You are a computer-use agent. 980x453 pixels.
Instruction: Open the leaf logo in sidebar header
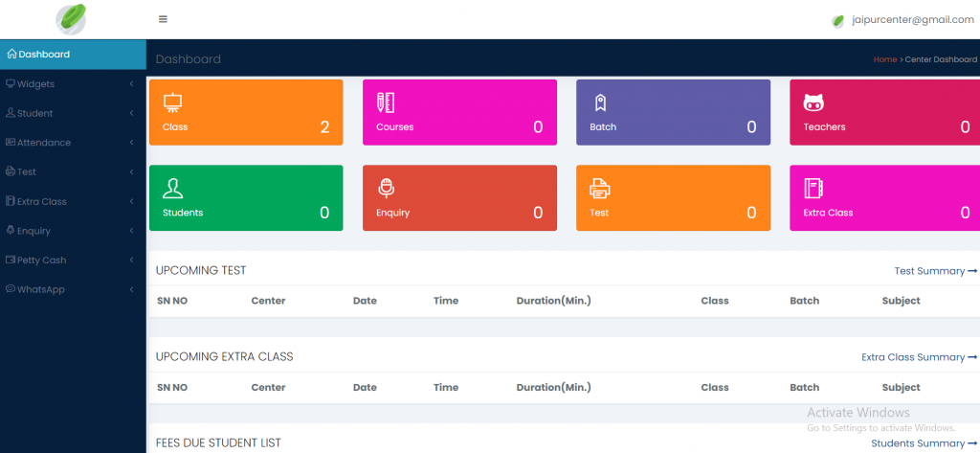[72, 19]
